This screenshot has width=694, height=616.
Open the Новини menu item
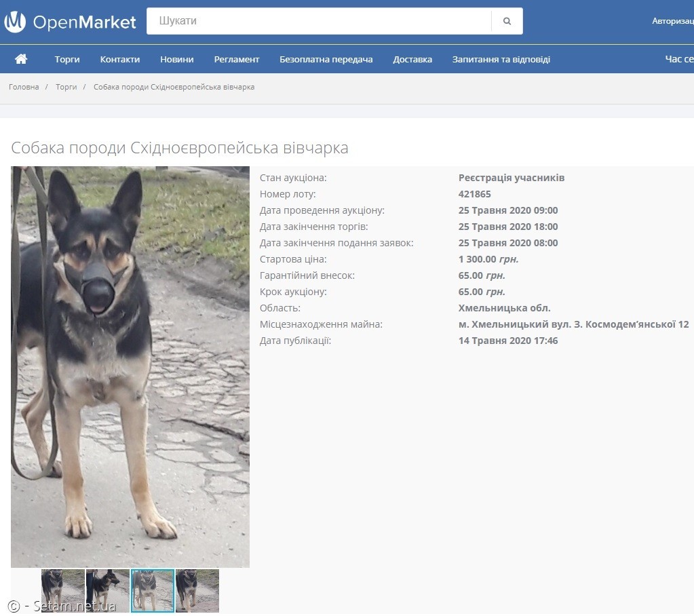click(177, 59)
